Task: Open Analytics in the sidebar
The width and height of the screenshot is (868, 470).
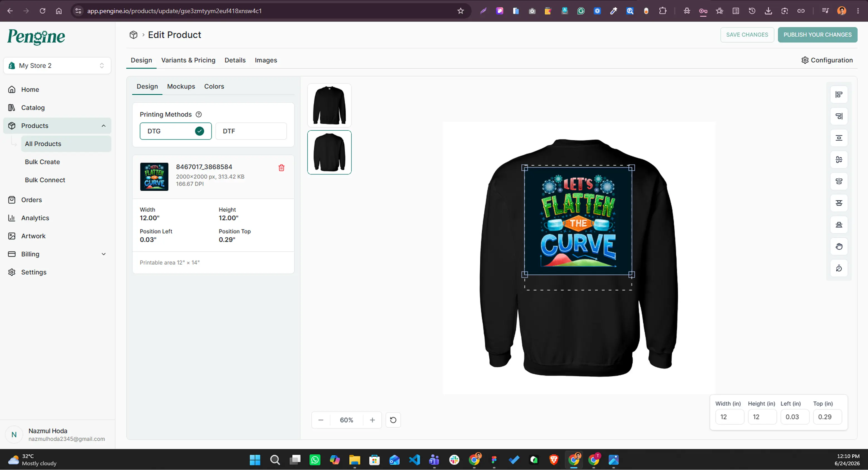Action: (x=57, y=218)
